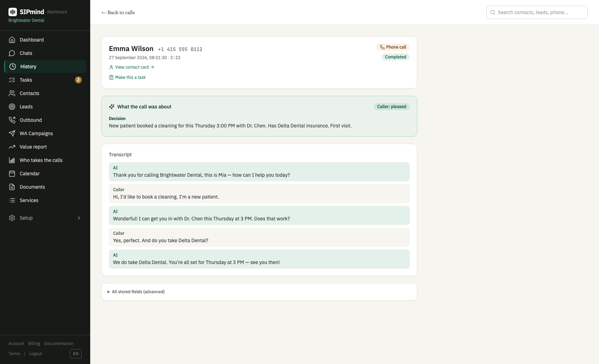Open the Documentation footer link

59,344
